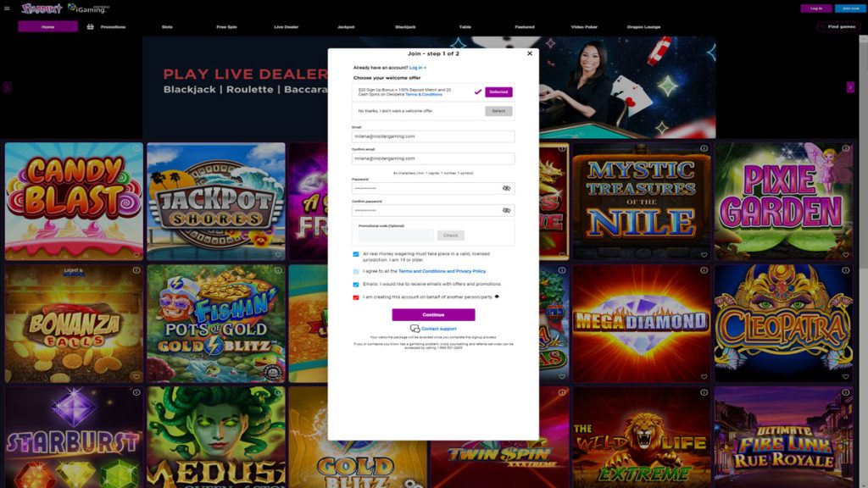Click the promotional code Check button
The height and width of the screenshot is (488, 868).
(x=451, y=236)
